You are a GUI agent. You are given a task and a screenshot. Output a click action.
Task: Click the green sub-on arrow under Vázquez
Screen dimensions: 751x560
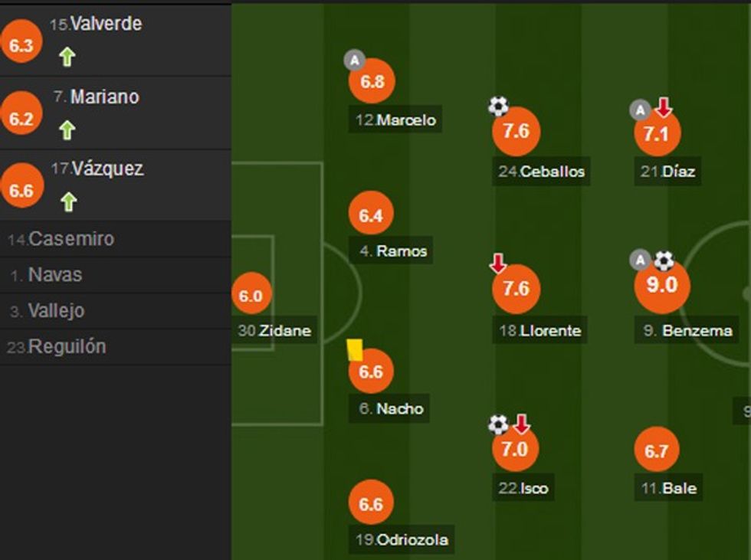pyautogui.click(x=68, y=201)
